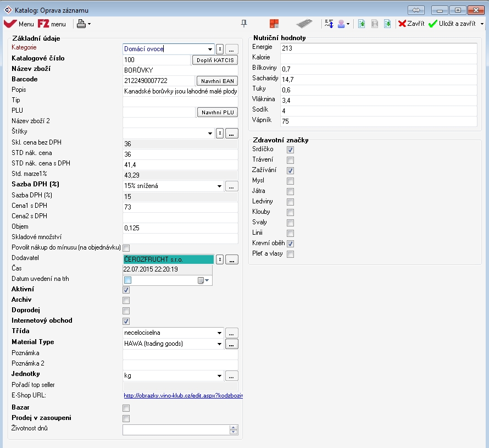This screenshot has height=448, width=489.
Task: Uncheck the Aktivní checkbox
Action: 126,290
